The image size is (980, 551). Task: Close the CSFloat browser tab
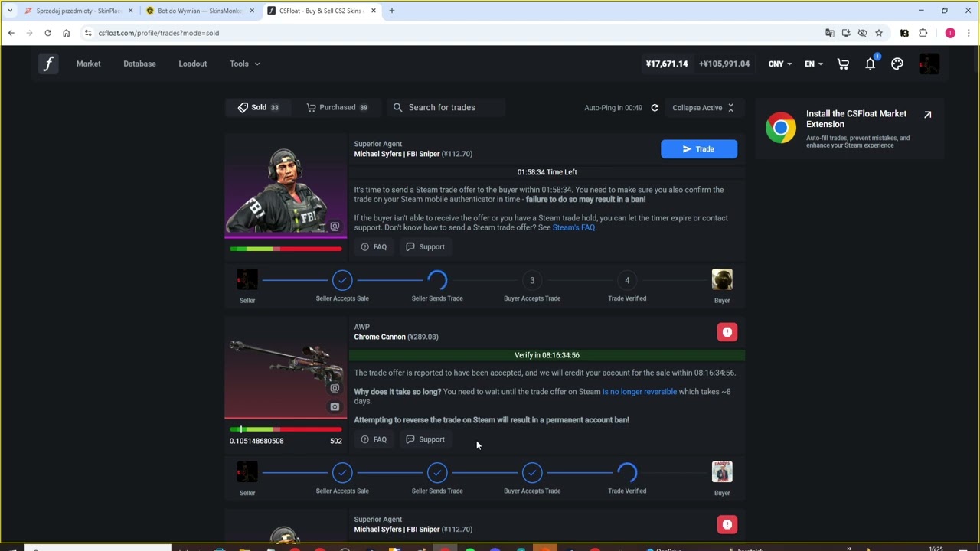(374, 11)
